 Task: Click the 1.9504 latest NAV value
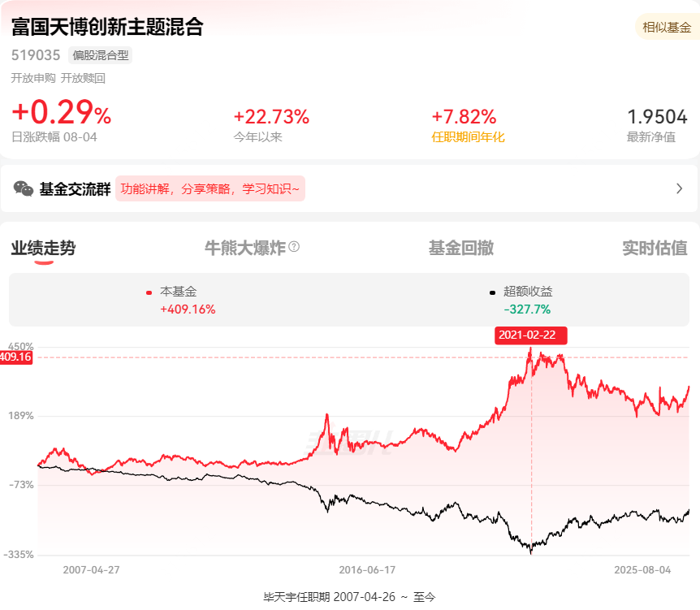point(657,117)
